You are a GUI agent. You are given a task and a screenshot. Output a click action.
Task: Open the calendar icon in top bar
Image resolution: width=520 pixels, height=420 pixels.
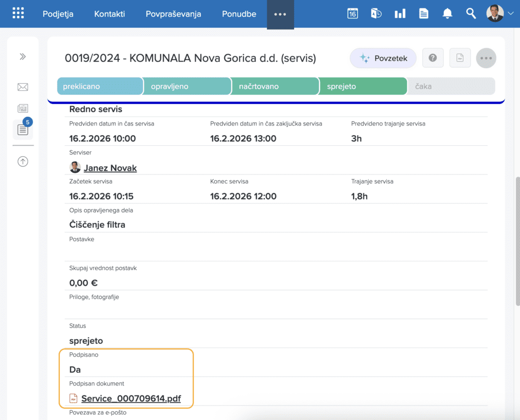[x=352, y=14]
